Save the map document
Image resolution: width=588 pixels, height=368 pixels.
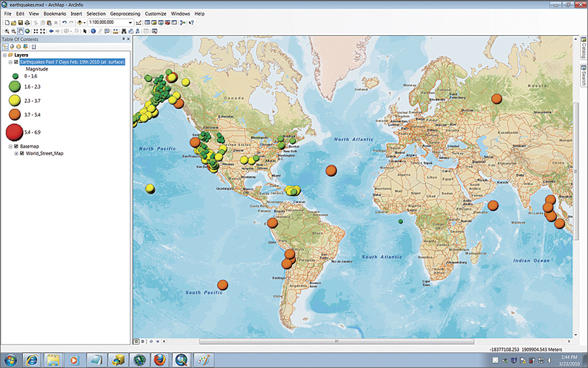pyautogui.click(x=20, y=22)
